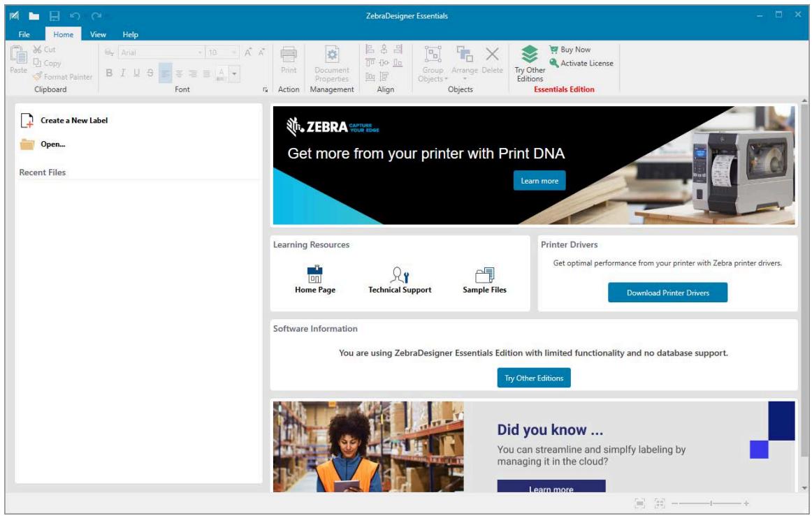Click the align top objects icon
This screenshot has height=516, width=812.
coord(370,63)
